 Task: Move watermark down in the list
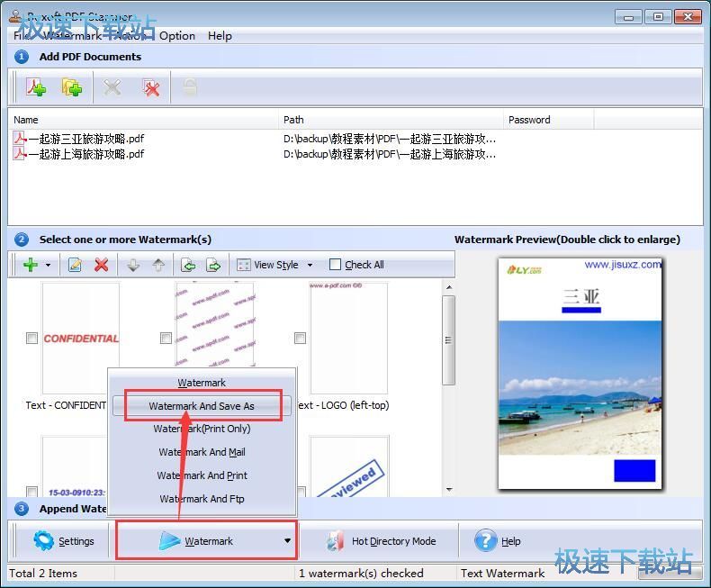tap(133, 265)
